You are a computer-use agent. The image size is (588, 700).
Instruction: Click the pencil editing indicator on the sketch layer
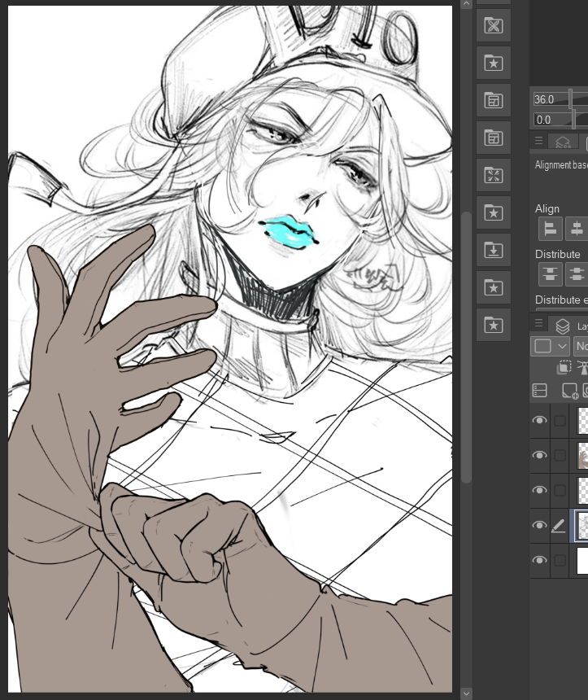click(x=559, y=526)
